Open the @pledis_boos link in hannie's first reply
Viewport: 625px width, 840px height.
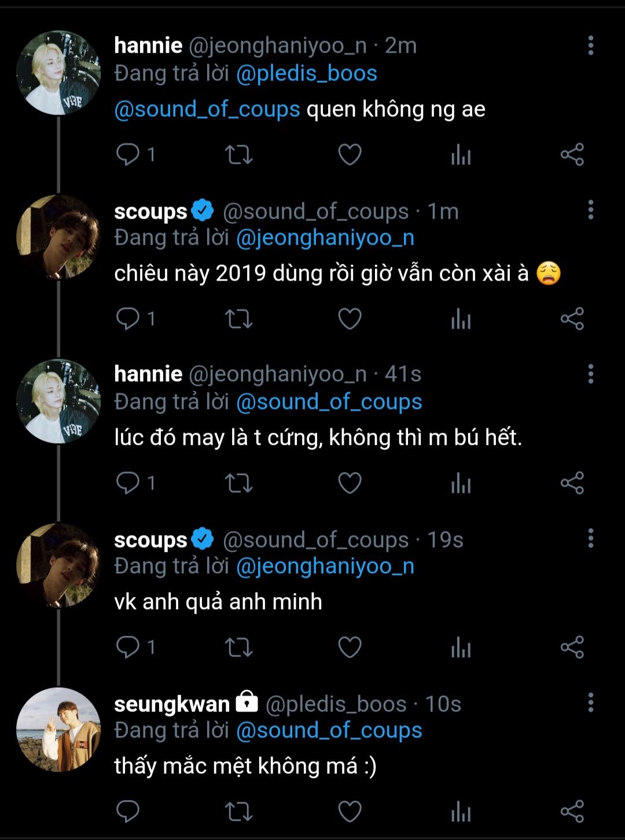[x=306, y=73]
